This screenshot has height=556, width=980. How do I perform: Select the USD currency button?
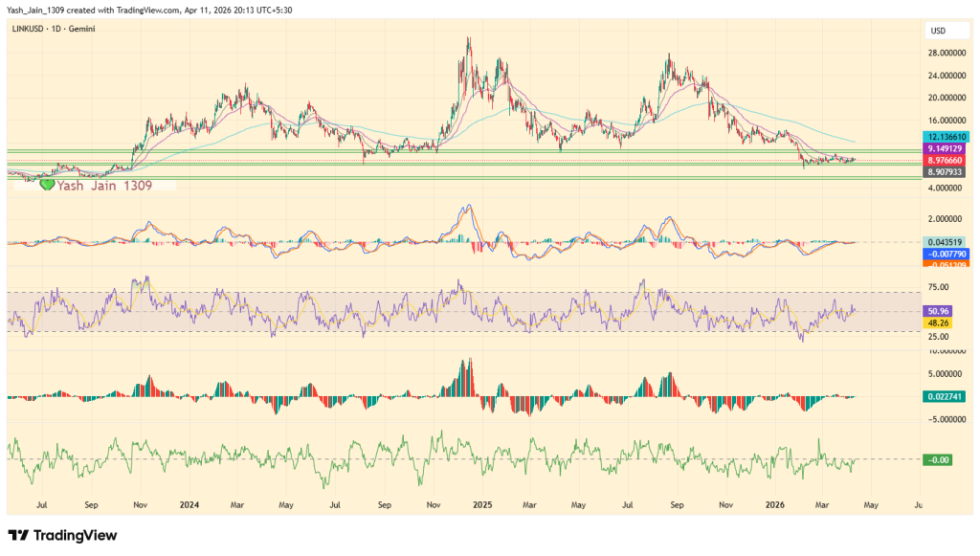click(x=946, y=30)
